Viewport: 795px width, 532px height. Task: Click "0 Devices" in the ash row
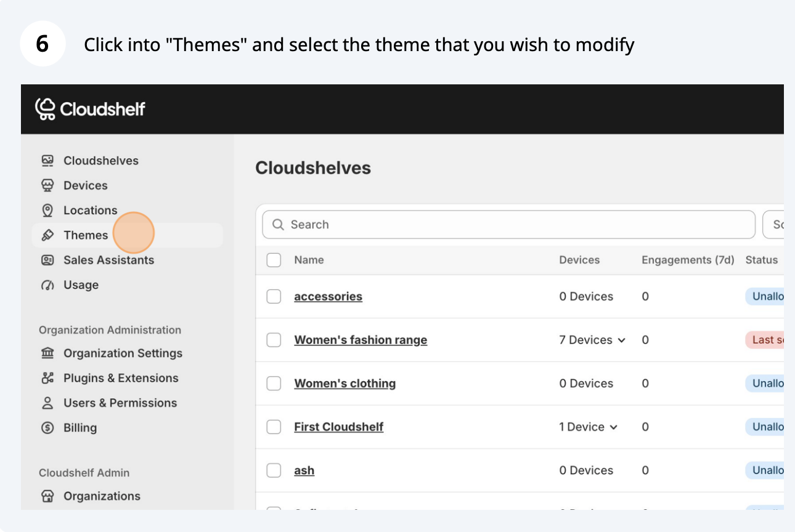[x=586, y=470]
